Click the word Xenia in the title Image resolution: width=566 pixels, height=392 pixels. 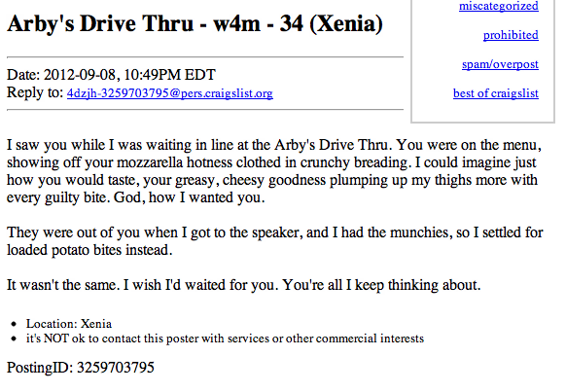click(x=346, y=23)
